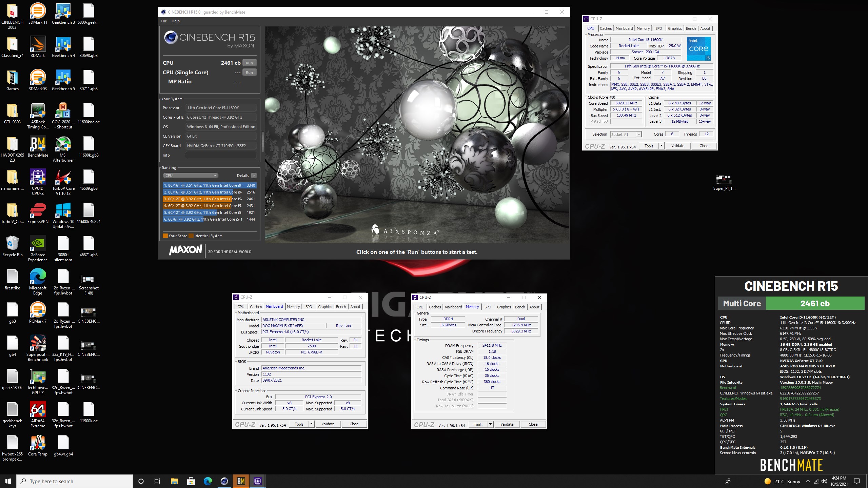868x488 pixels.
Task: Click the weather 21°C Sunny widget
Action: coord(783,481)
